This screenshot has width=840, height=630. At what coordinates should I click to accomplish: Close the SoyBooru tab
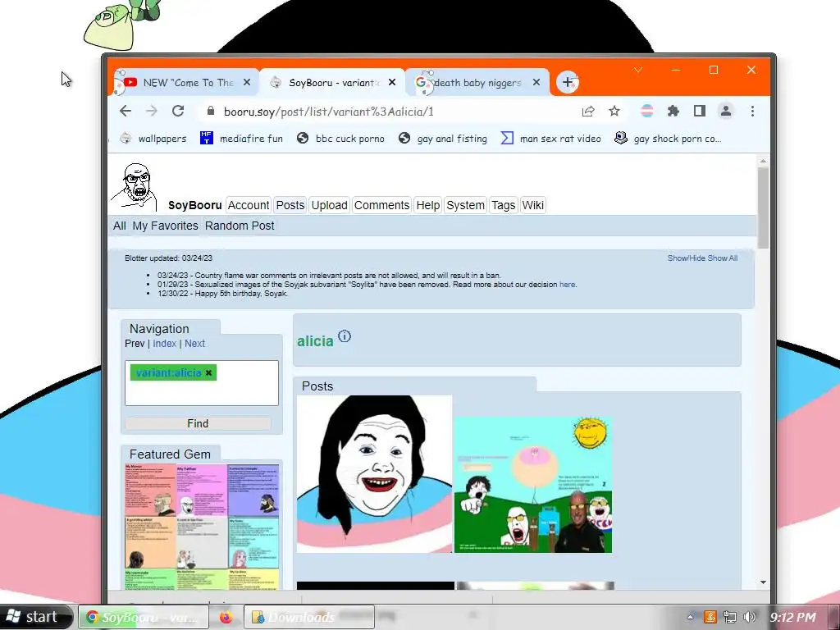392,83
